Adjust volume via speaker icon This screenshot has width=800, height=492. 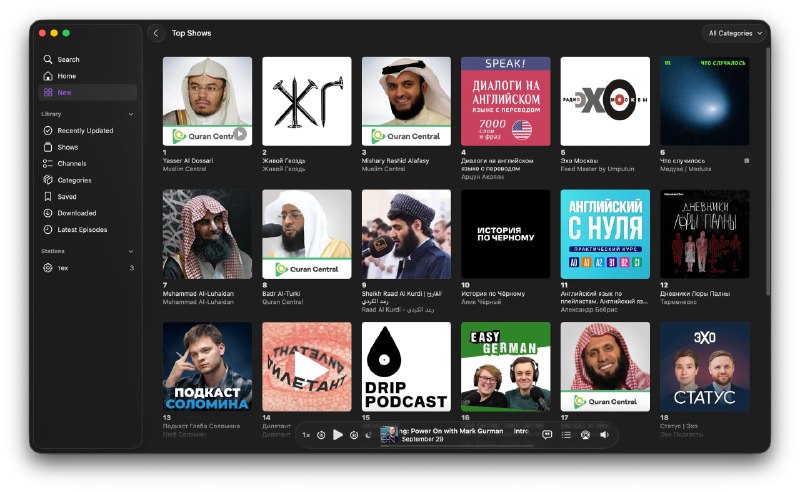(x=605, y=435)
